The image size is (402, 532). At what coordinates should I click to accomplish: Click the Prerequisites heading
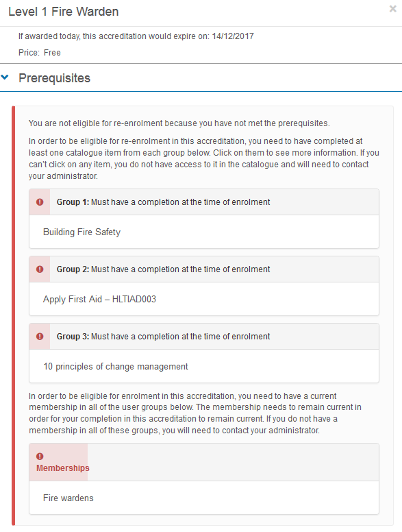(54, 78)
